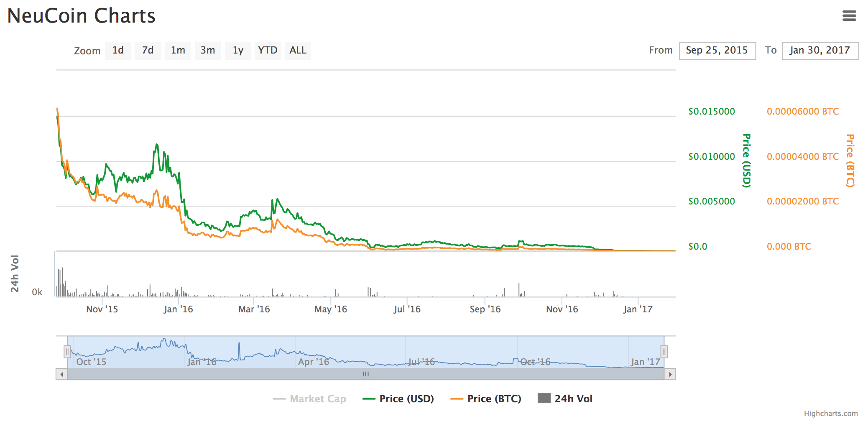Toggle the Price (BTC) legend series
The image size is (868, 424).
coord(486,398)
